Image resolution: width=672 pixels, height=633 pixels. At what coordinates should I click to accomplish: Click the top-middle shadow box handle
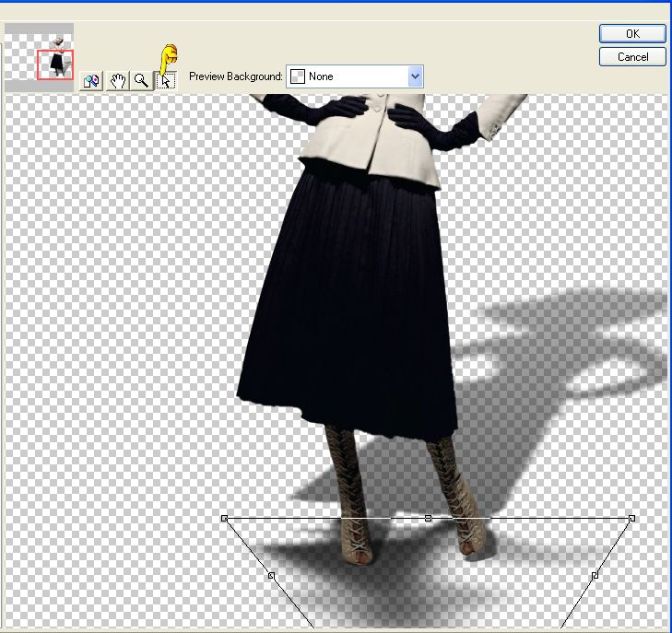428,519
